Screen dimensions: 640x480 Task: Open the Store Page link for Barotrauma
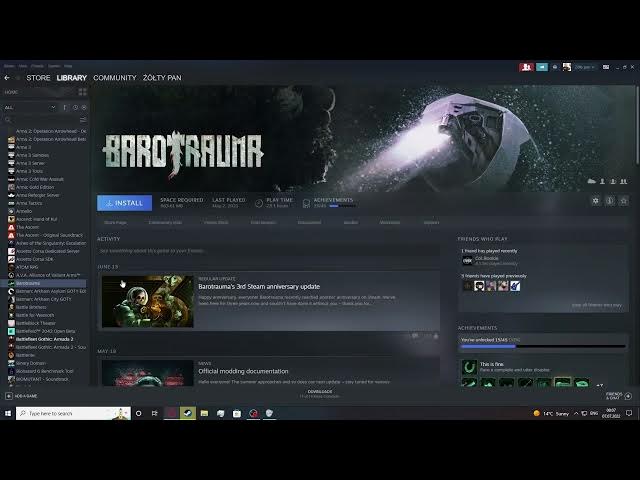115,222
